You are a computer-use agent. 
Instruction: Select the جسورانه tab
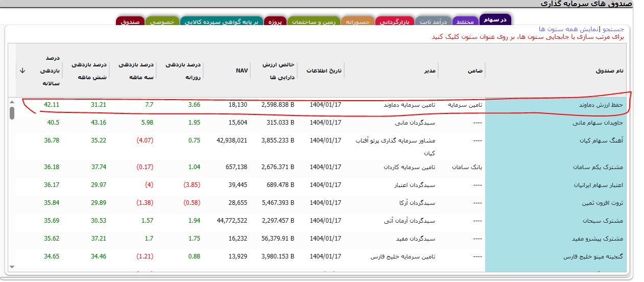coord(358,22)
